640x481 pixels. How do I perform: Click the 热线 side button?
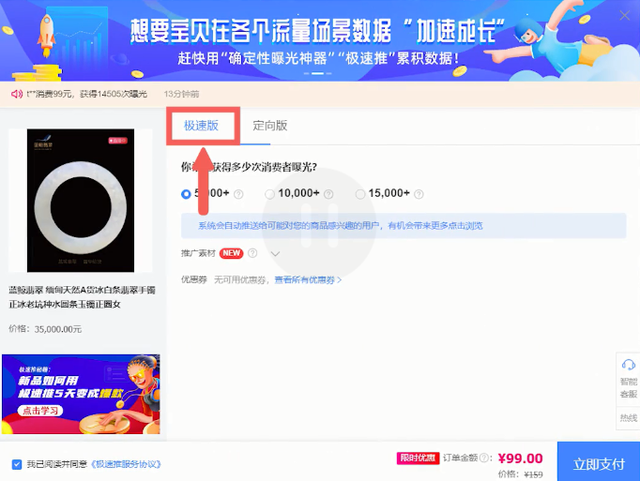[x=629, y=418]
